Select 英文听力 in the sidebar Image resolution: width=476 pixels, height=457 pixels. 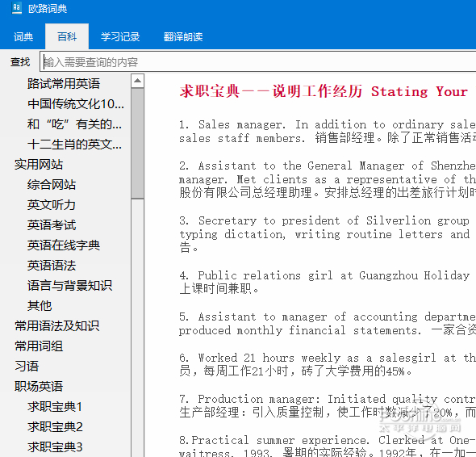tap(52, 205)
